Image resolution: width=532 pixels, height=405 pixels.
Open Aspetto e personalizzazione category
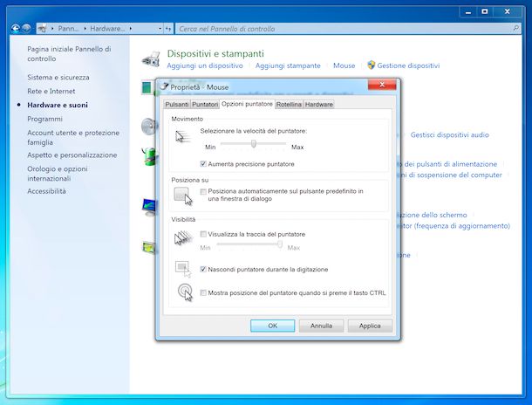point(72,155)
